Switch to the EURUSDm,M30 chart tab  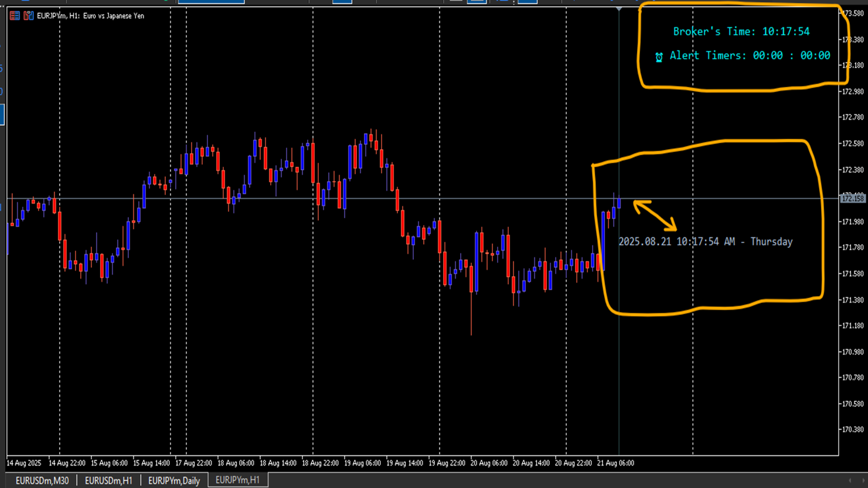[42, 480]
